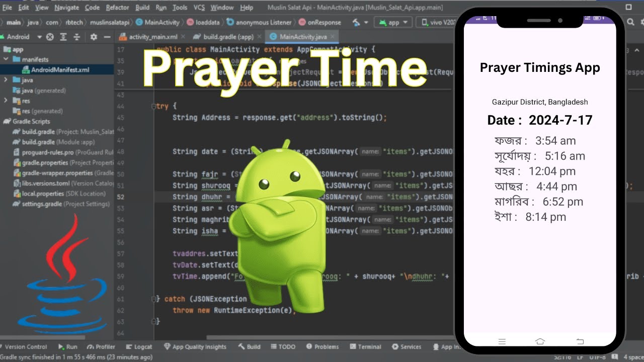Click onResponse breadcrumb
Image resolution: width=644 pixels, height=362 pixels.
click(319, 23)
